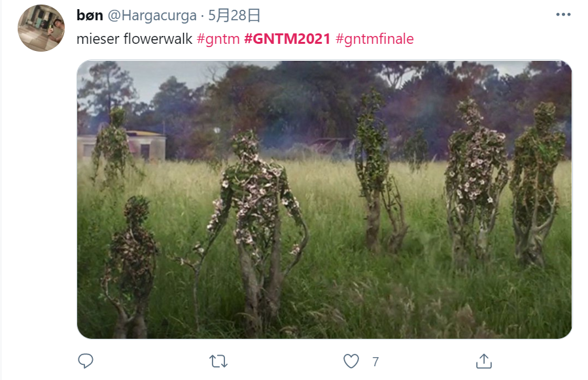
Task: Open tweet permalink dated 5月28日
Action: pos(234,16)
